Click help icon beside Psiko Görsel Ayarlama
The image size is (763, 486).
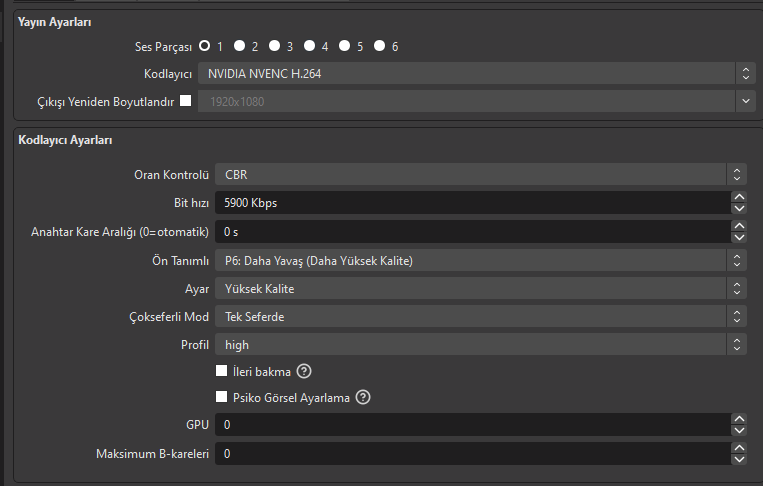363,397
